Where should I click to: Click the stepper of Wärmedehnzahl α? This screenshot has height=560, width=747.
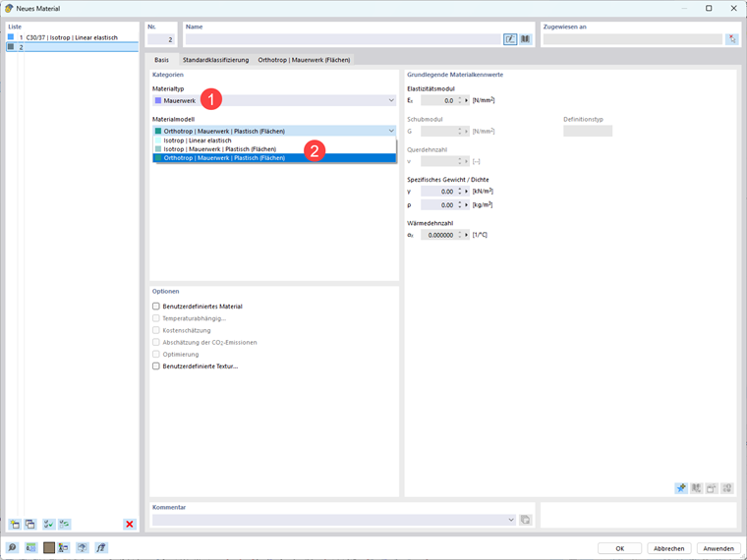click(x=460, y=235)
